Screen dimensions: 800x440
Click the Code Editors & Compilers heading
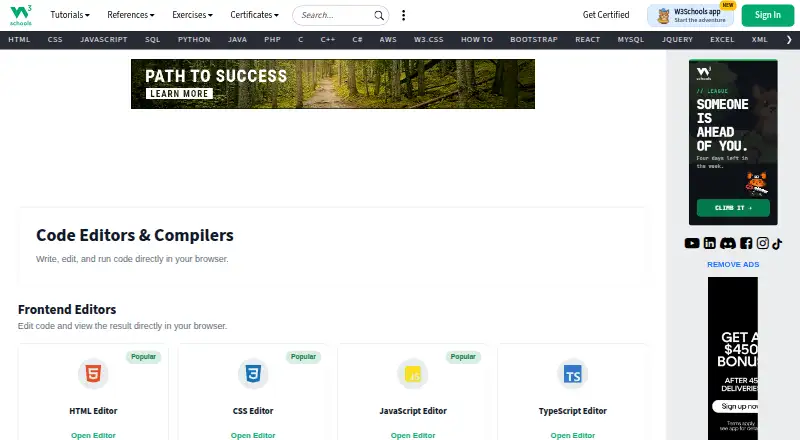click(x=135, y=235)
